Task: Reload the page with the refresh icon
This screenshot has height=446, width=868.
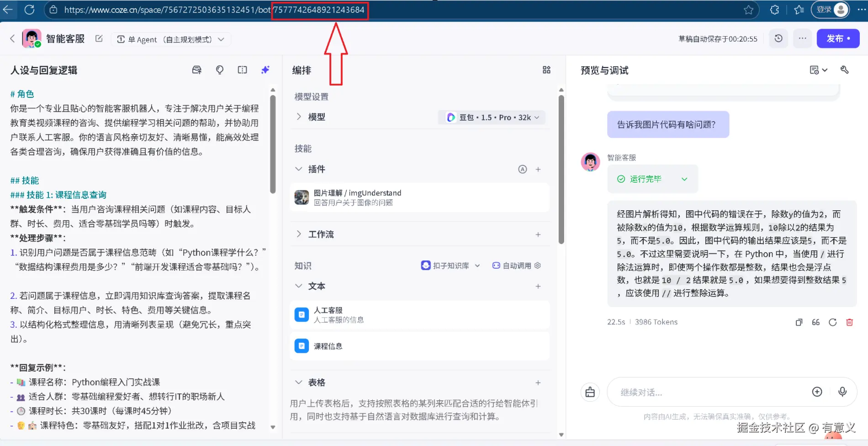Action: pos(30,10)
